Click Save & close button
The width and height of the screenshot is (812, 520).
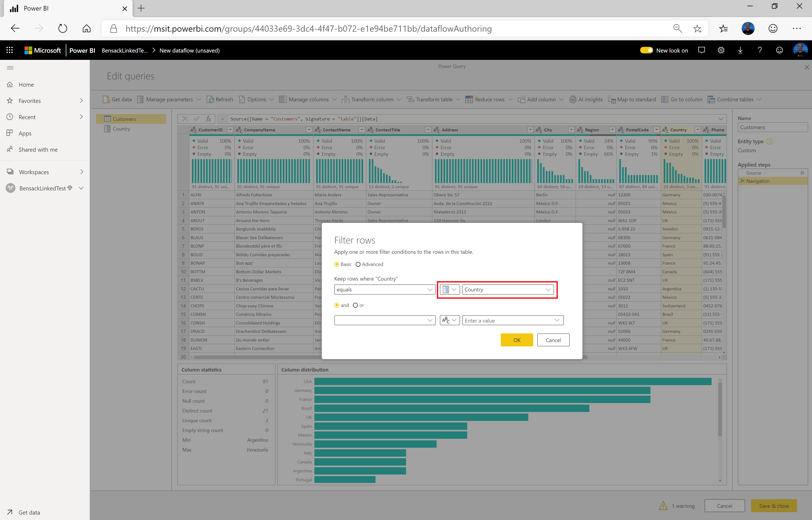774,506
